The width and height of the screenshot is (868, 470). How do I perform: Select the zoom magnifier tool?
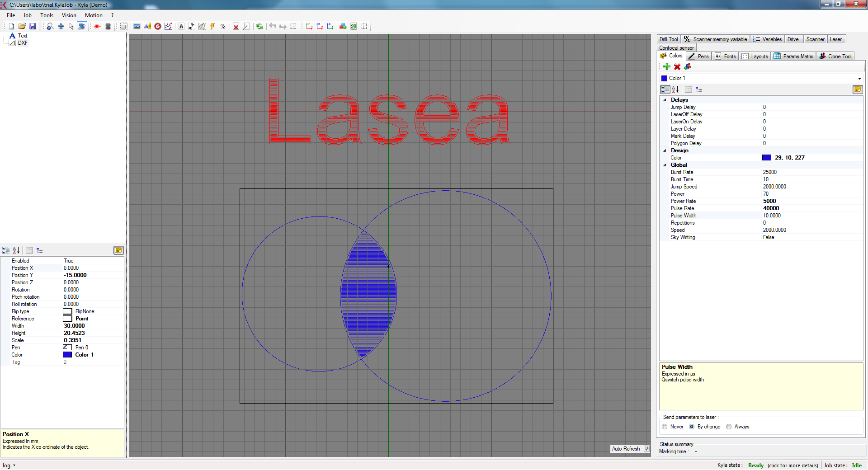[50, 26]
